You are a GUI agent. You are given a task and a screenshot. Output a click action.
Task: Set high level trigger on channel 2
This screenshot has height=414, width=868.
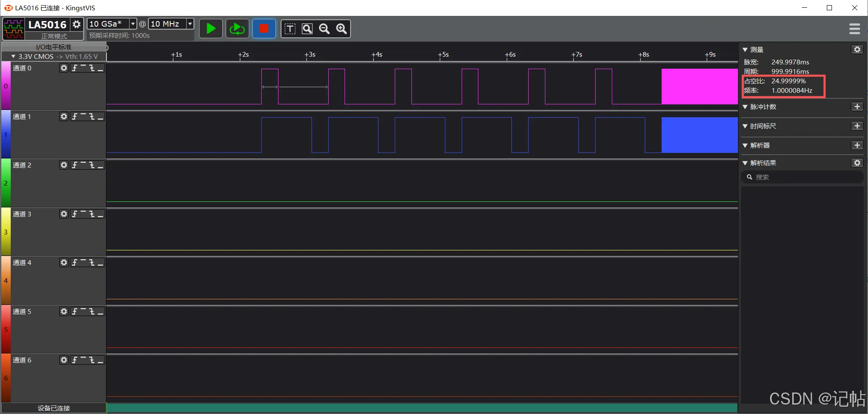83,165
